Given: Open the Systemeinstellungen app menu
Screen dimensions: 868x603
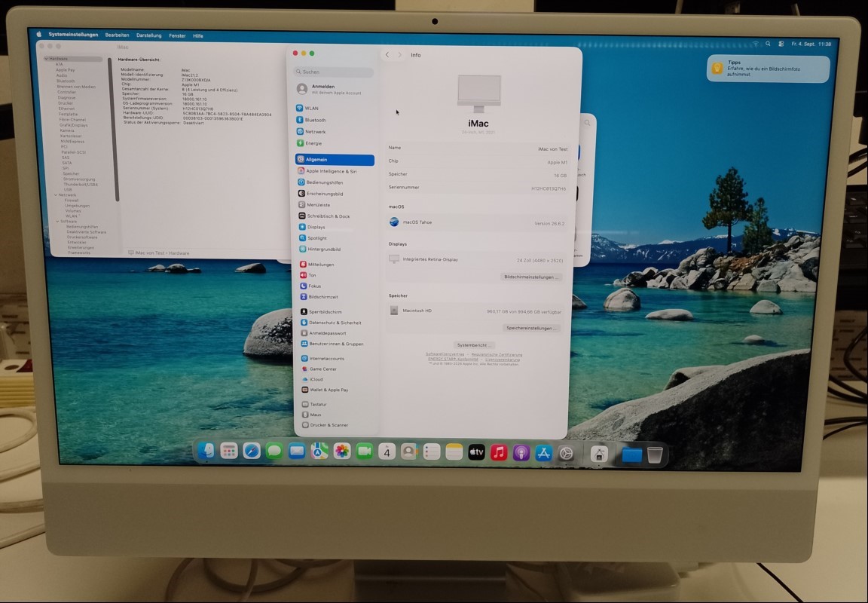Looking at the screenshot, I should [x=73, y=35].
